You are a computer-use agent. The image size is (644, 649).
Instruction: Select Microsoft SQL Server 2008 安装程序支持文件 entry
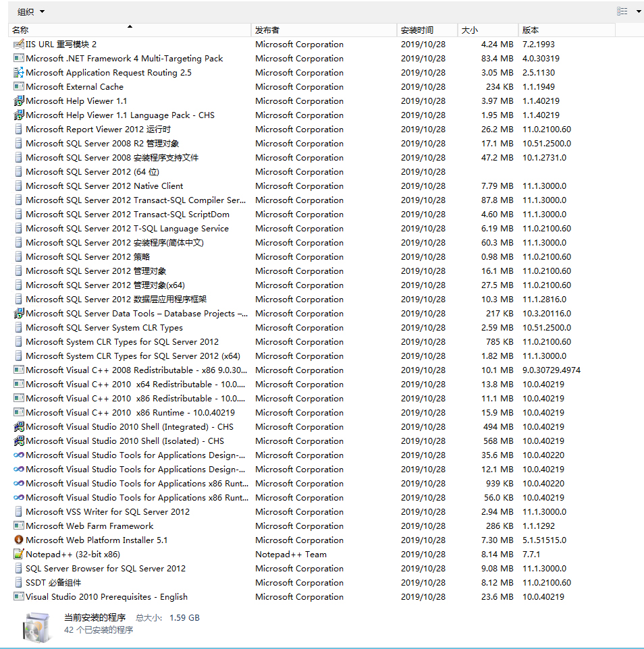(112, 158)
